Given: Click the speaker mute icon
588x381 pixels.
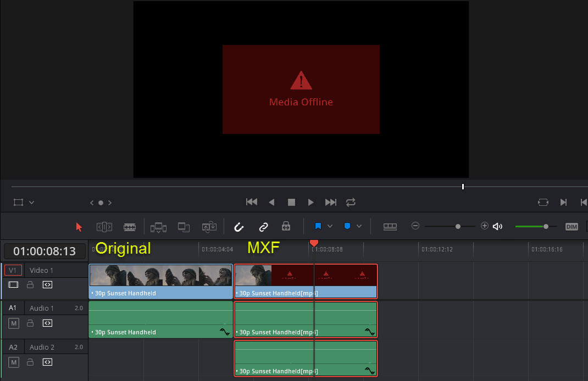Looking at the screenshot, I should 497,226.
